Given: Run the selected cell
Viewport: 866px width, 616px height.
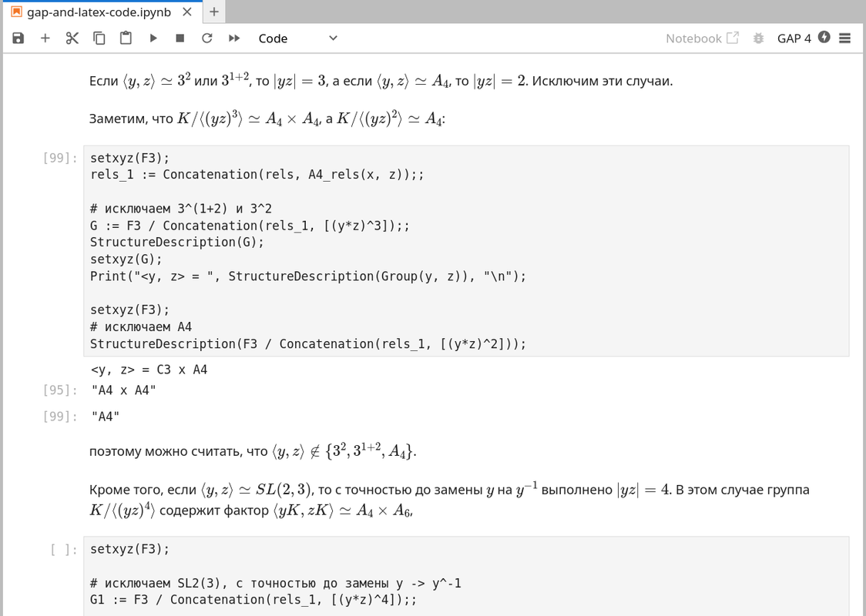Looking at the screenshot, I should click(153, 38).
